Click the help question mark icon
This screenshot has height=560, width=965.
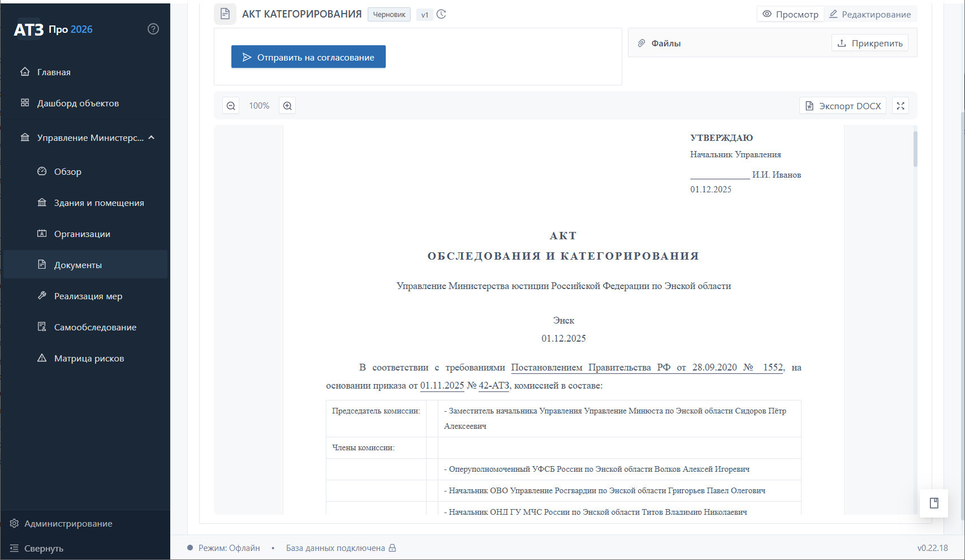(x=153, y=29)
